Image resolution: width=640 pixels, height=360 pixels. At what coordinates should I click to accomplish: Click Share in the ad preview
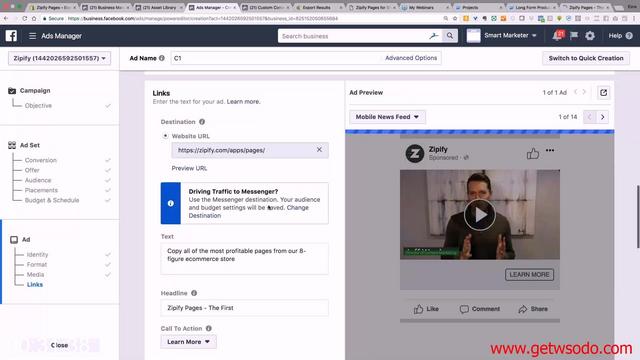coord(533,309)
